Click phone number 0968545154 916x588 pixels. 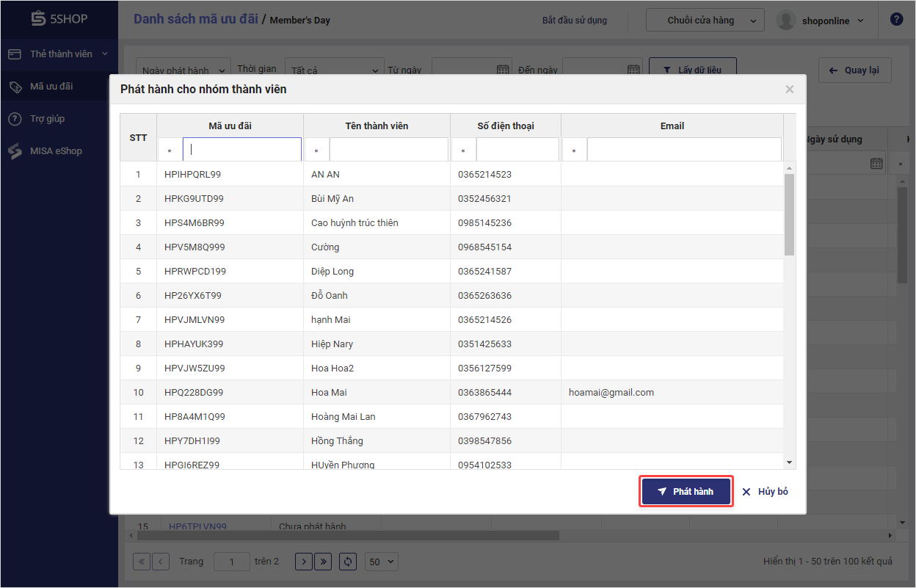(484, 247)
